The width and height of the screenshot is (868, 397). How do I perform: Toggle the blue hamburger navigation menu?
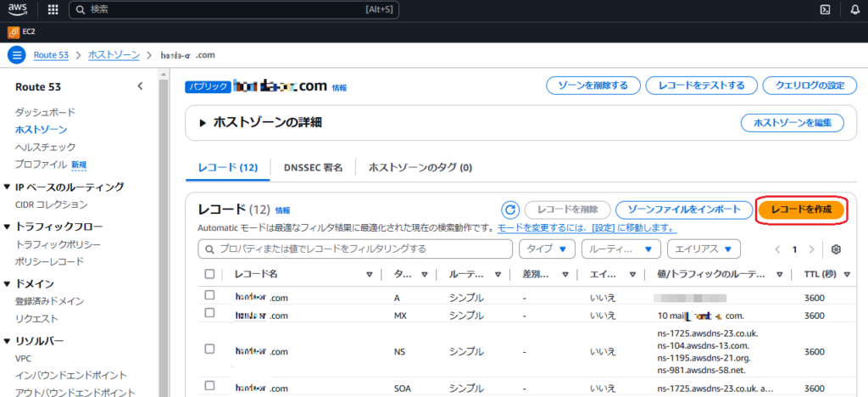tap(17, 55)
